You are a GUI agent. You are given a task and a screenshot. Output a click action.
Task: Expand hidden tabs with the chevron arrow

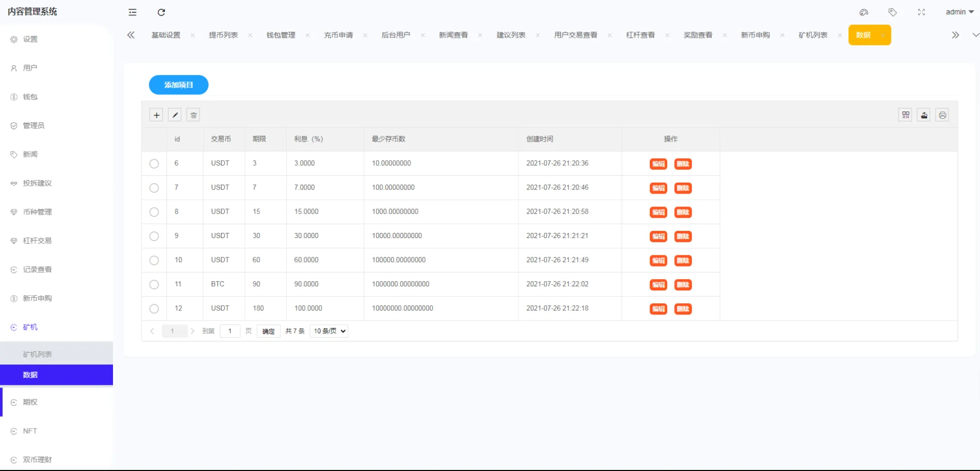pos(956,35)
